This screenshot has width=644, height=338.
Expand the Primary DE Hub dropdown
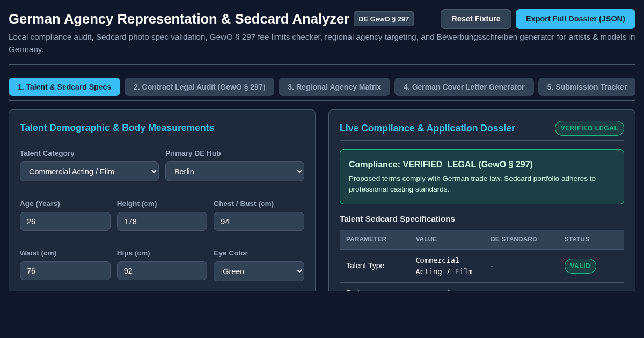(235, 171)
